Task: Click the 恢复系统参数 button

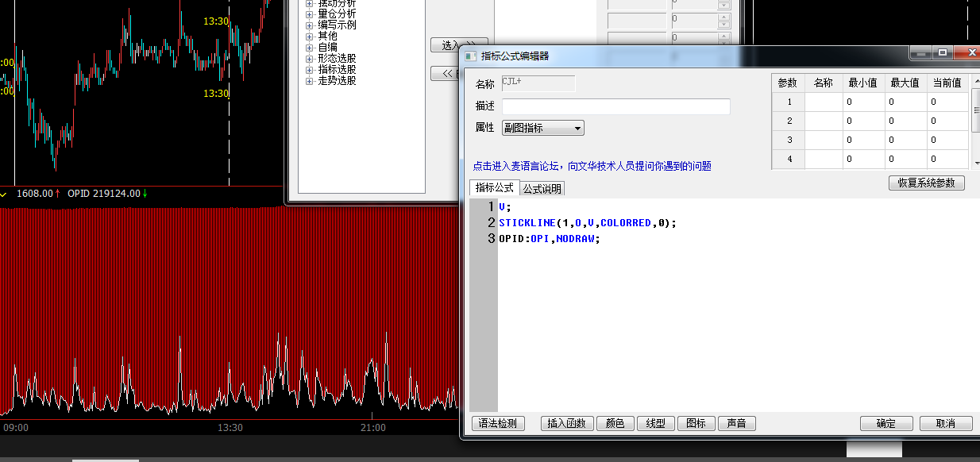Action: (927, 183)
